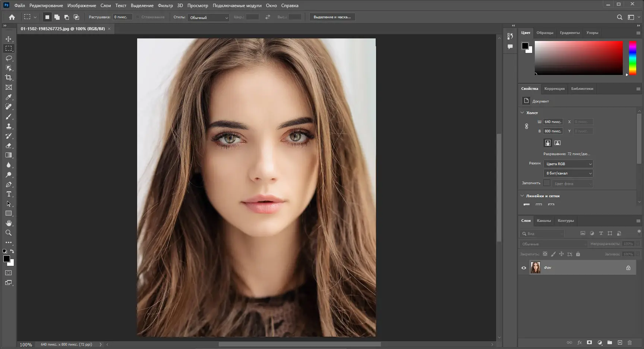Create a new layer

(620, 342)
